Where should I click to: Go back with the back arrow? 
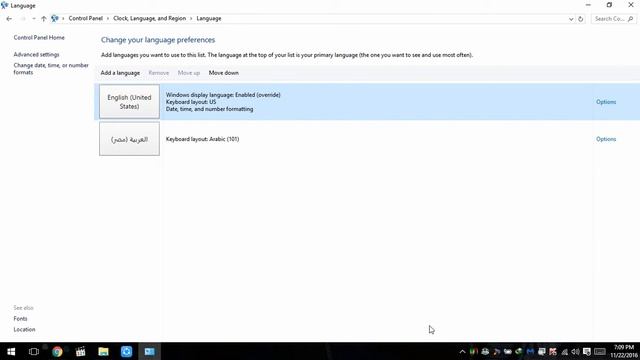point(9,19)
